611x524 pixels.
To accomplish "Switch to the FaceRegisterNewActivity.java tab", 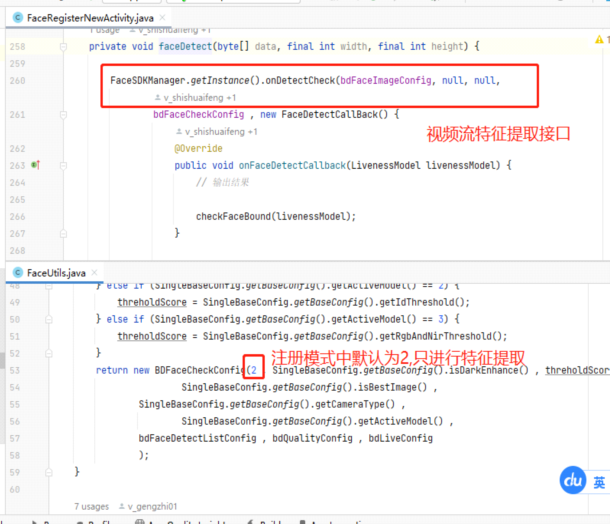I will pos(90,18).
